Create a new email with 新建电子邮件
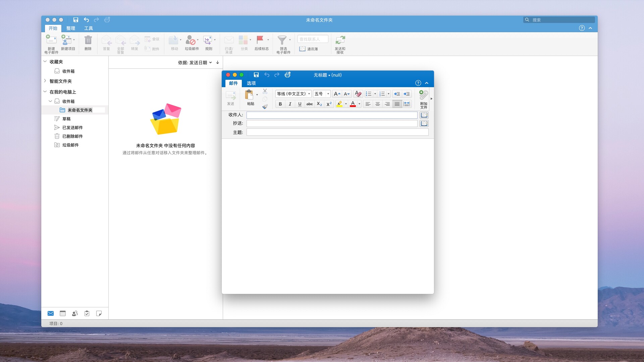 click(51, 44)
